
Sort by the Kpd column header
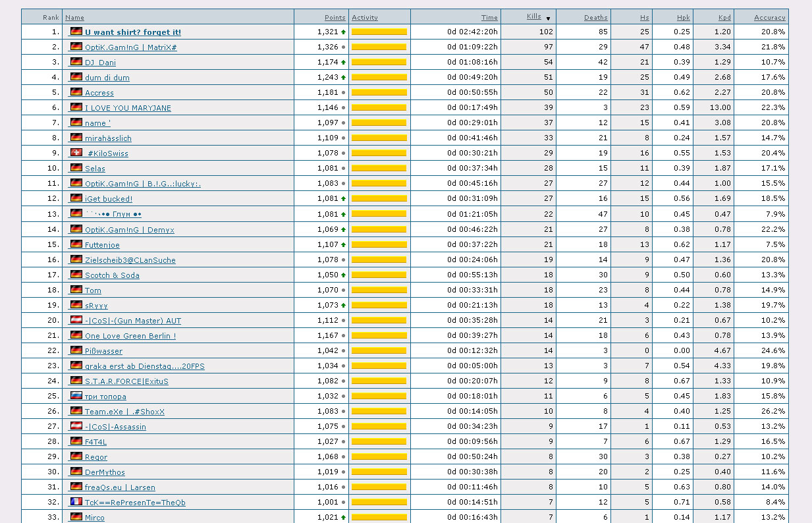click(724, 18)
